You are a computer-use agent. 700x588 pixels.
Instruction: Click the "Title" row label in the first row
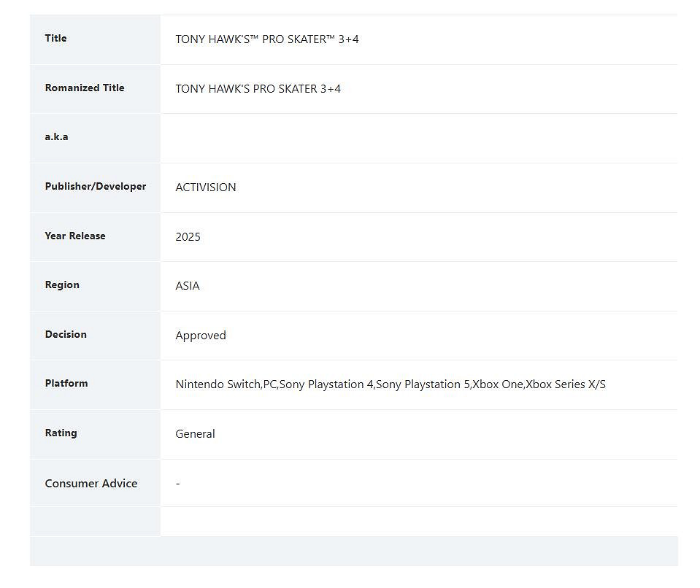pyautogui.click(x=55, y=39)
